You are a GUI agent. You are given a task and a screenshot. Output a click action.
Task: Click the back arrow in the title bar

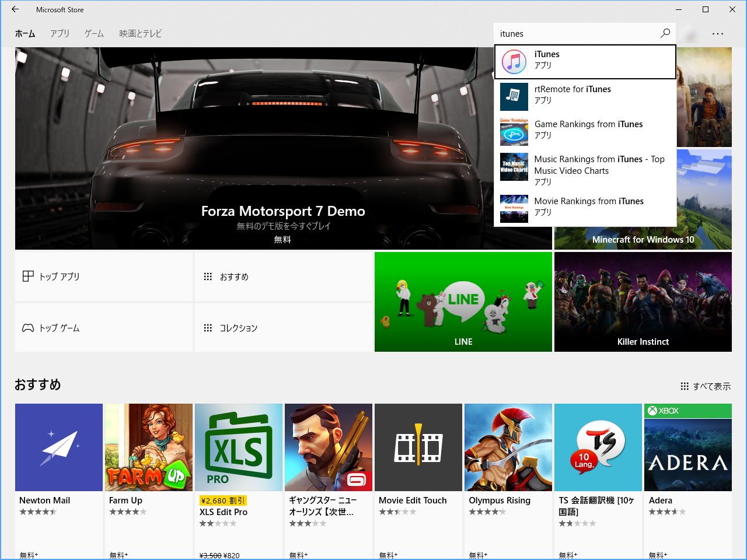15,9
